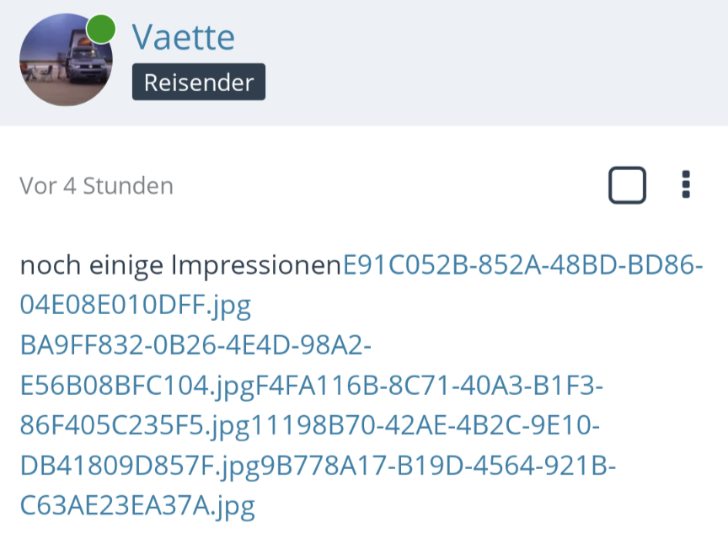Click the 'Vor 4 Stunden' timestamp
Screen dimensions: 728x560
click(x=96, y=185)
